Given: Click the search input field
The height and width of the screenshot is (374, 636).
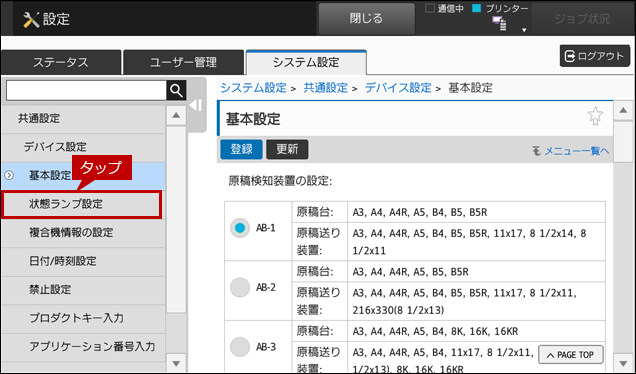Looking at the screenshot, I should [x=86, y=90].
